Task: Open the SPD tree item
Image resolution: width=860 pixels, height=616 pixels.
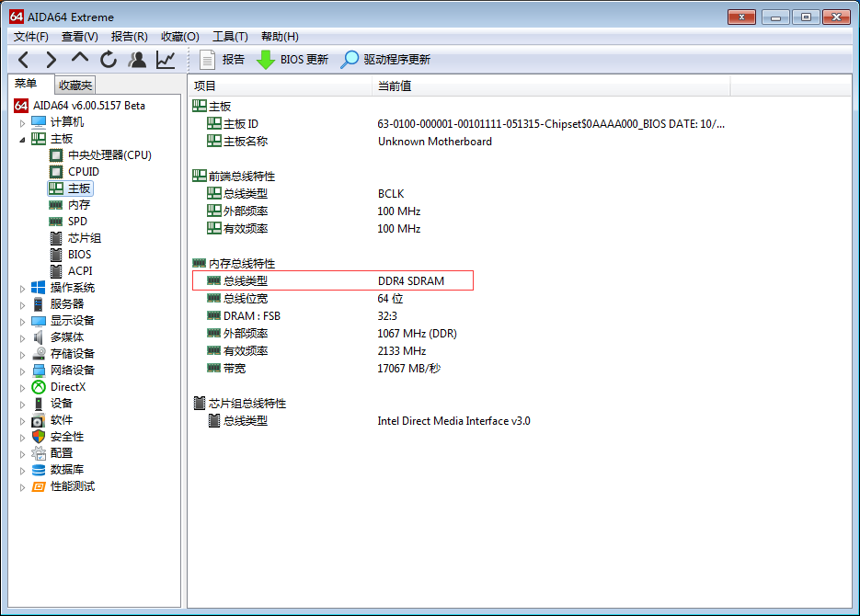Action: pos(69,222)
